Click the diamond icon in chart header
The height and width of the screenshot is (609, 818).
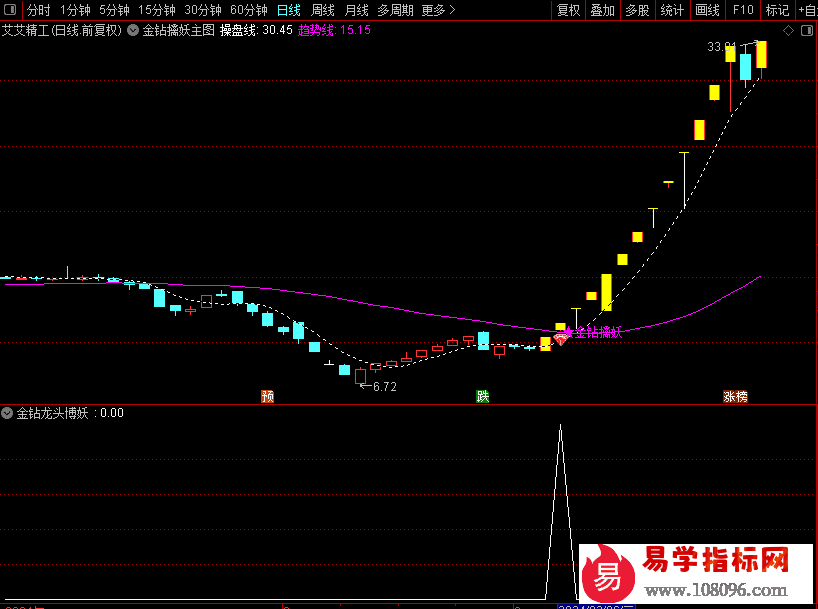click(788, 31)
